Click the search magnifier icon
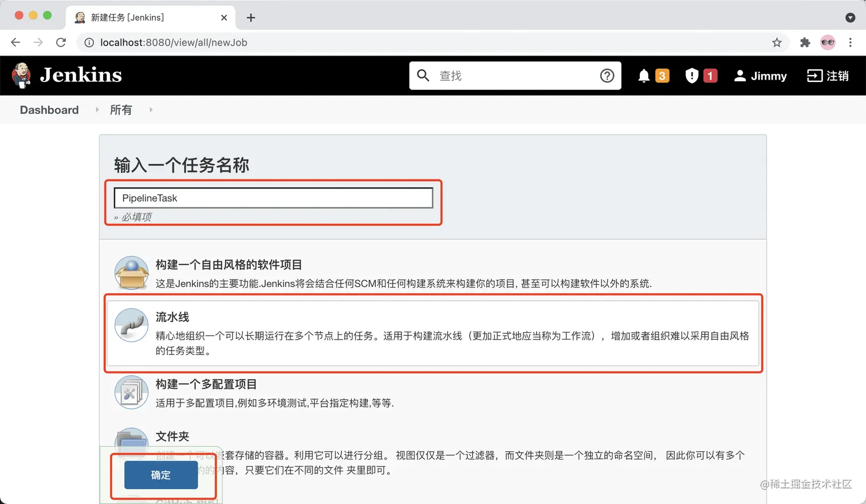 pyautogui.click(x=423, y=76)
